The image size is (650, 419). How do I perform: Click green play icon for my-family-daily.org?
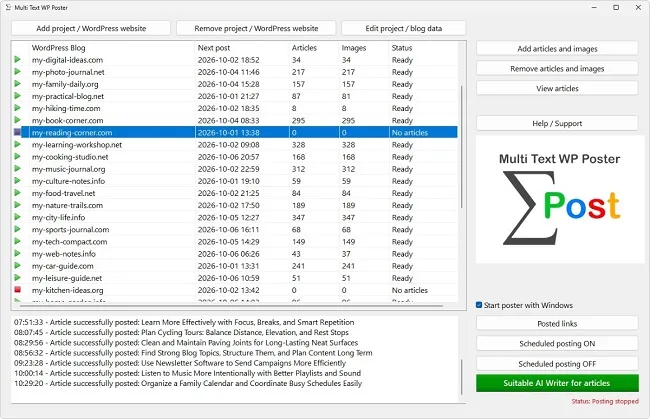click(17, 84)
